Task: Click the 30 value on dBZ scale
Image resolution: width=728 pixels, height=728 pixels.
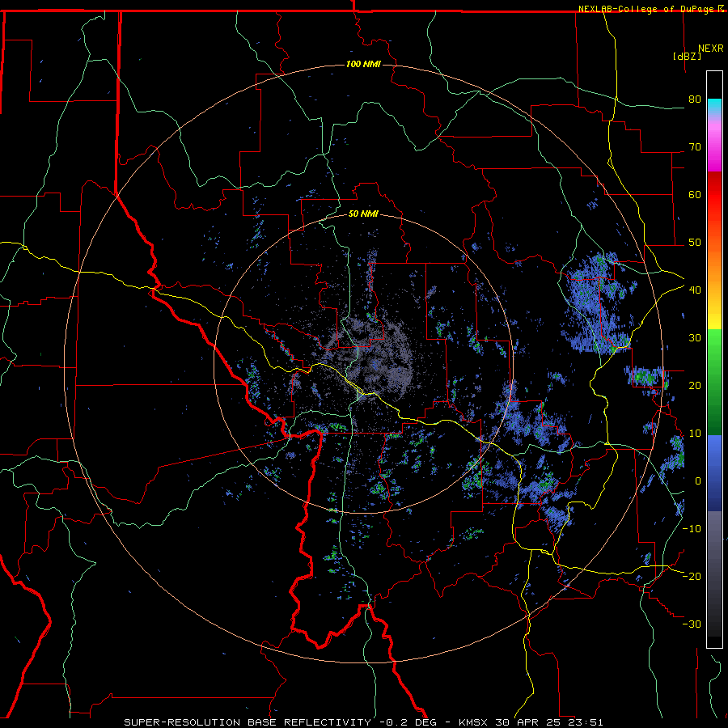Action: click(695, 338)
